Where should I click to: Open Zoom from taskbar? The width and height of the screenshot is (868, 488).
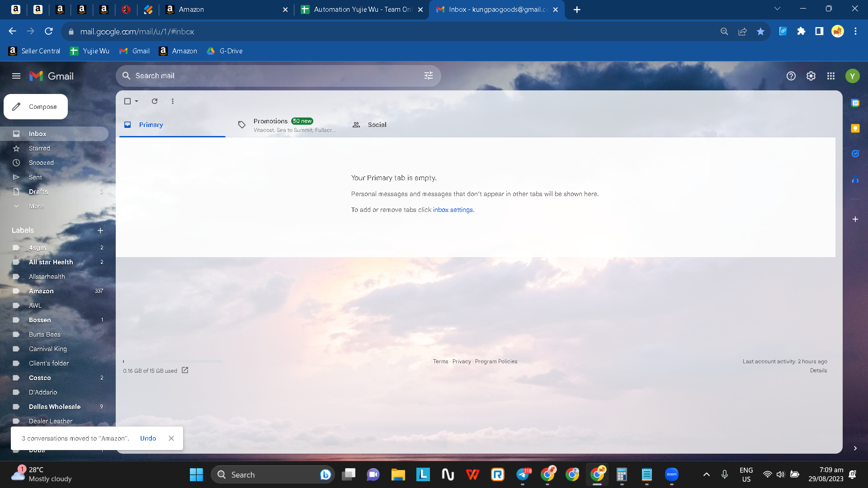point(672,474)
